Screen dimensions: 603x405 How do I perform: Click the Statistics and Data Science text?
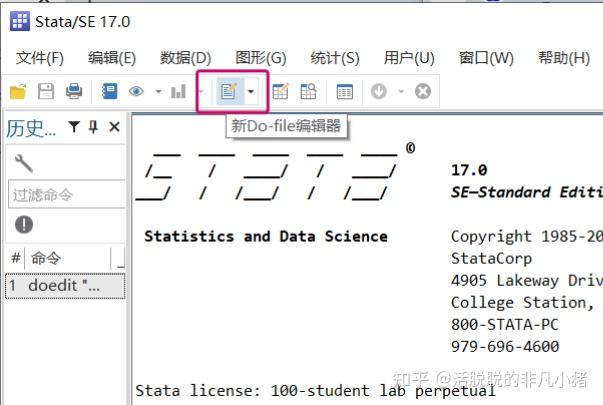click(x=266, y=236)
